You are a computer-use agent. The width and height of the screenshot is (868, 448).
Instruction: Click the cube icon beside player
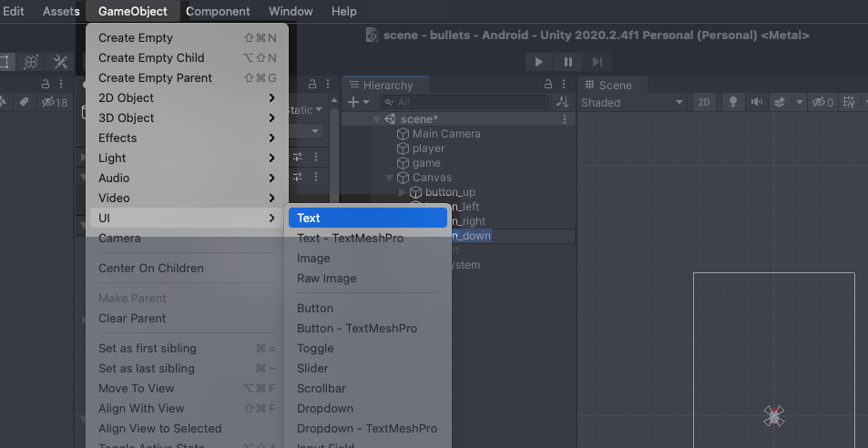pos(403,148)
